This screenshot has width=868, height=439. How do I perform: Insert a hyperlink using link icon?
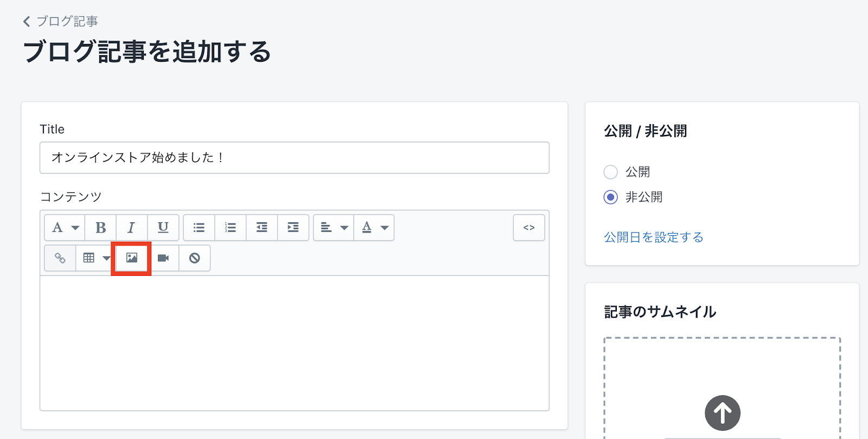click(x=60, y=258)
